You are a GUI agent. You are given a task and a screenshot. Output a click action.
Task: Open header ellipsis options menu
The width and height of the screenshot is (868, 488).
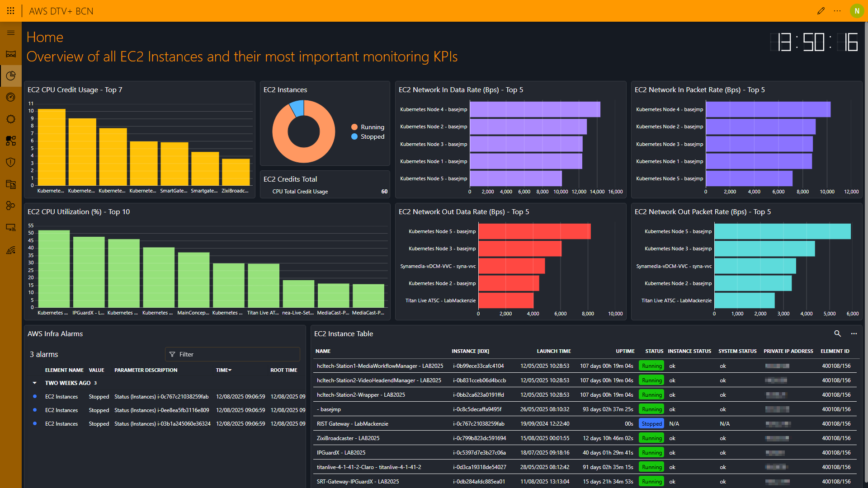(837, 11)
